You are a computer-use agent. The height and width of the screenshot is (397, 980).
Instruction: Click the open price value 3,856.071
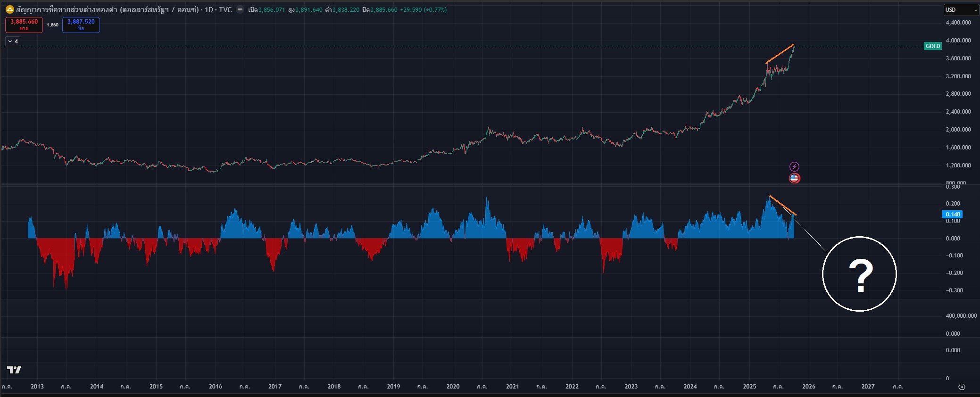[x=272, y=9]
